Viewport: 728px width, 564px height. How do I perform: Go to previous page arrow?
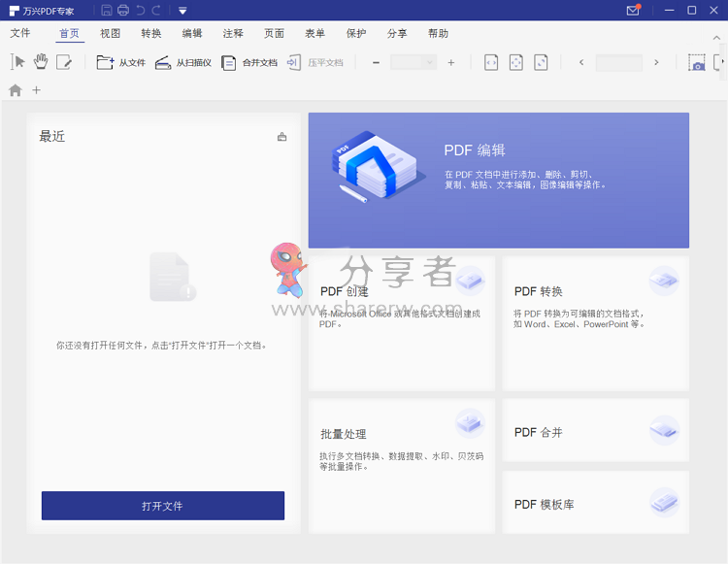click(x=581, y=62)
